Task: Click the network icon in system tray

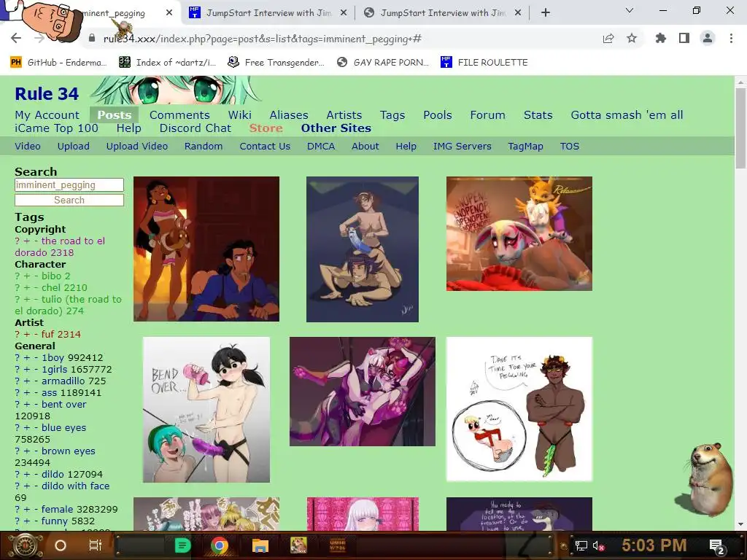Action: coord(581,545)
